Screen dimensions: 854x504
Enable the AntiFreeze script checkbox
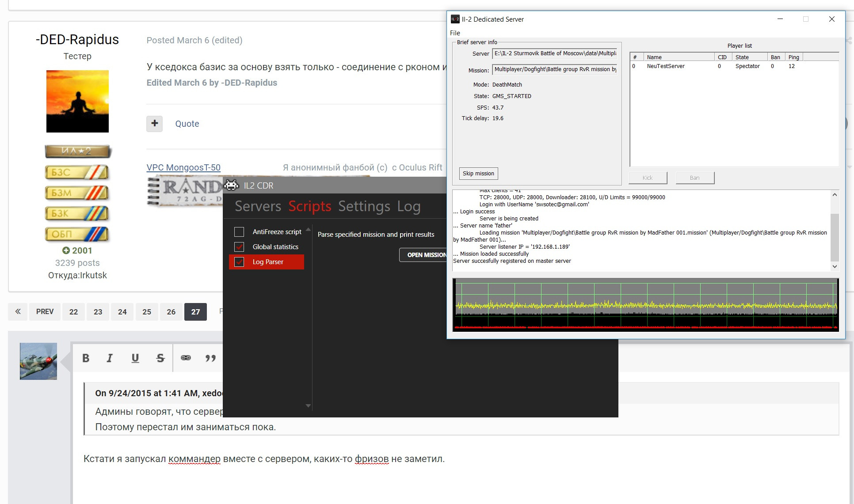tap(239, 232)
